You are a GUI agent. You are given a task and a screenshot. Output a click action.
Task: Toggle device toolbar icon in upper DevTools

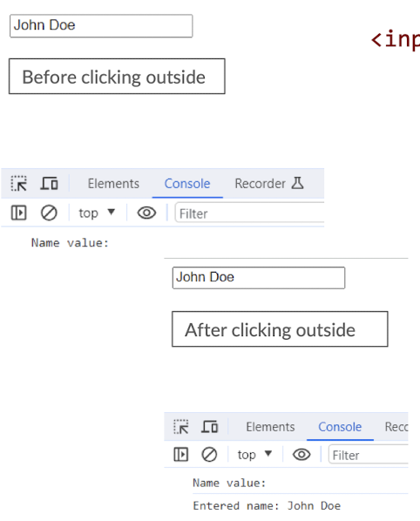click(49, 184)
